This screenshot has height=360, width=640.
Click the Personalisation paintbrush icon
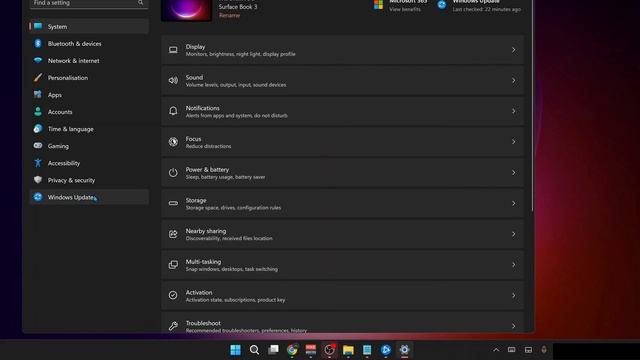tap(38, 78)
